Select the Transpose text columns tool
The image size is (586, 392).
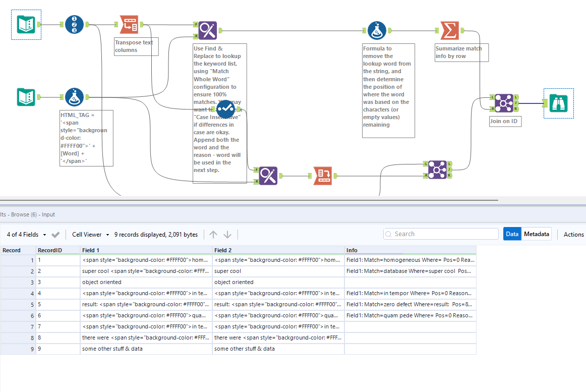(129, 24)
